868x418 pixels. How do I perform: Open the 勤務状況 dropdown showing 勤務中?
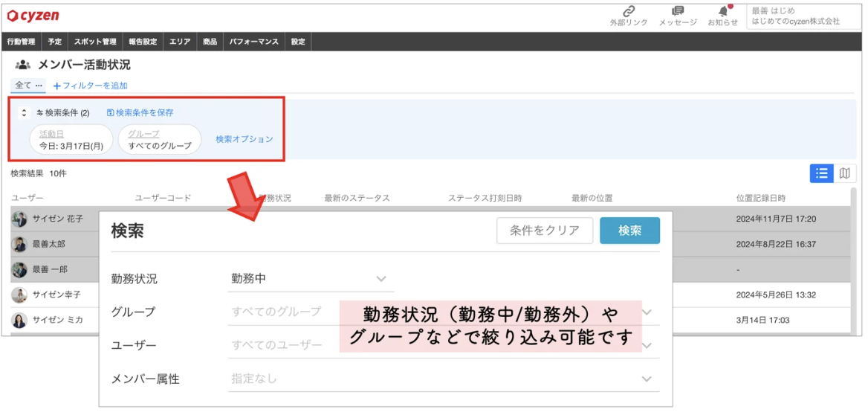click(x=311, y=278)
